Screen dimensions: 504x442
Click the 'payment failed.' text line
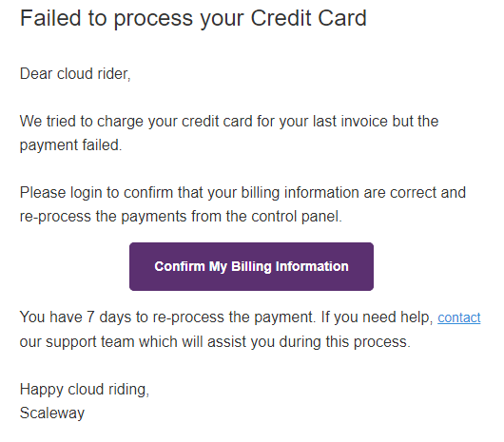(70, 145)
